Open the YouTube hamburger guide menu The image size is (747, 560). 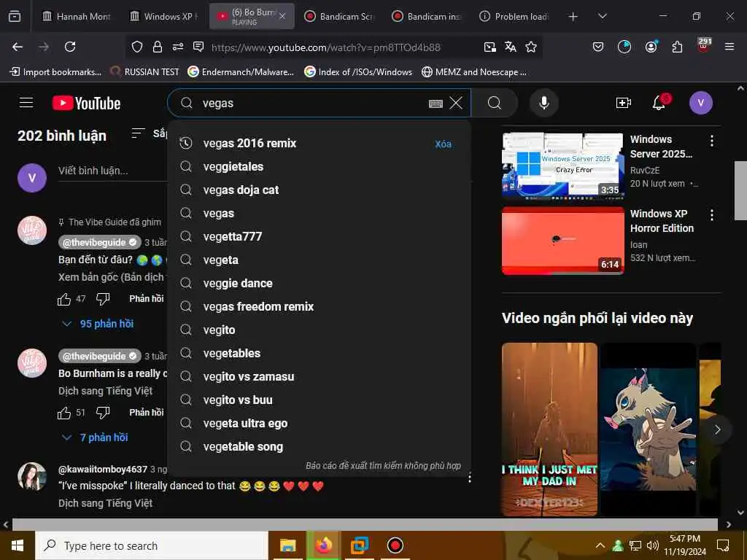26,103
